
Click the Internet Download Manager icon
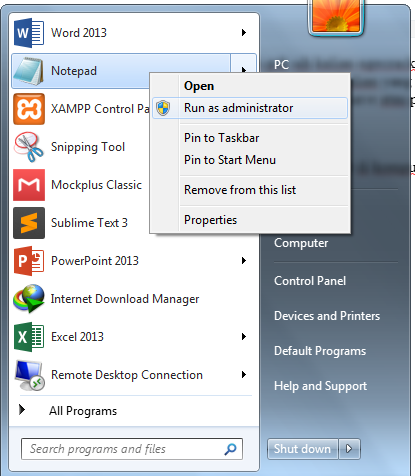coord(29,299)
